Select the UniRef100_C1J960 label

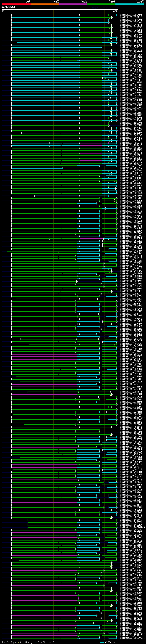pos(131,120)
